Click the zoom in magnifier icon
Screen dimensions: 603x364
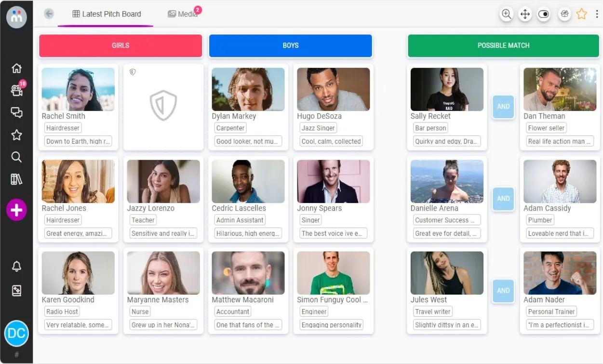pos(507,14)
